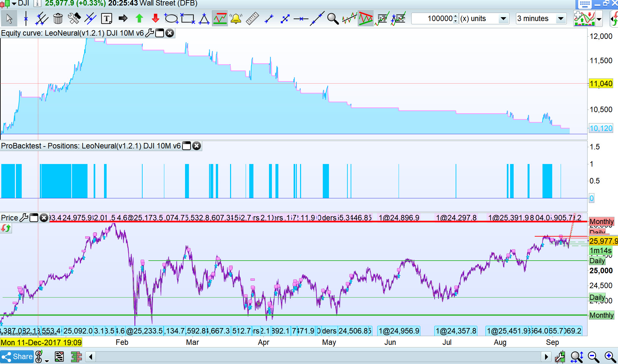Zoom in the chart horizontally

pos(610,357)
